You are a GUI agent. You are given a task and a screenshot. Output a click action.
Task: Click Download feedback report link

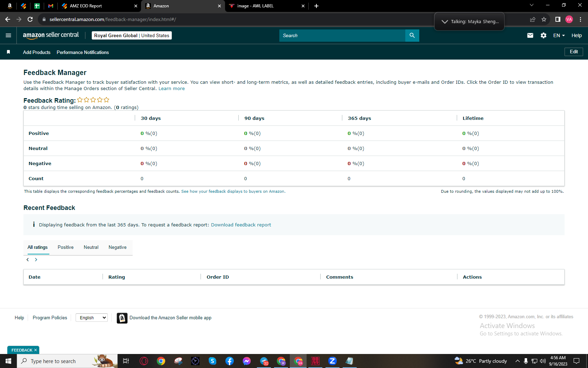click(x=241, y=225)
